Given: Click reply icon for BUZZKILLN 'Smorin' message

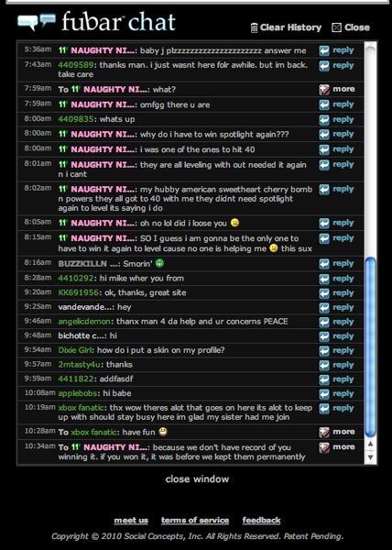Looking at the screenshot, I should click(x=324, y=264).
